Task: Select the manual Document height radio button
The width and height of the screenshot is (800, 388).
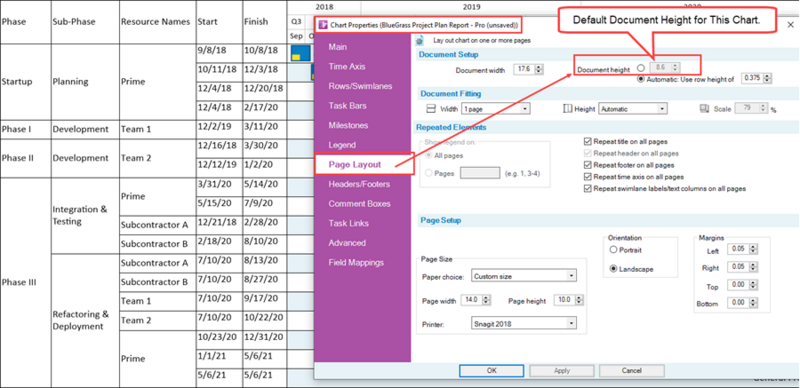Action: click(x=641, y=68)
